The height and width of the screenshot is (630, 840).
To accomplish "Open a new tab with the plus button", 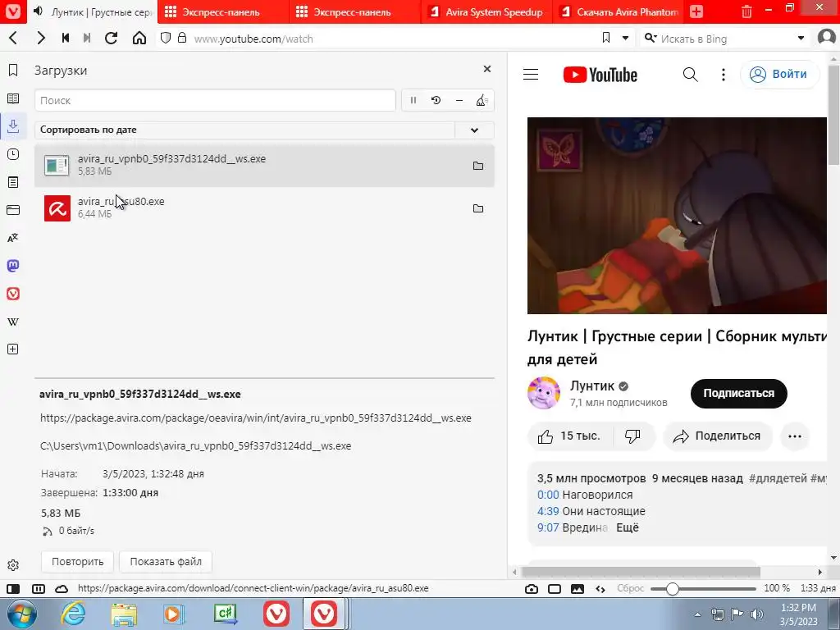I will click(696, 11).
